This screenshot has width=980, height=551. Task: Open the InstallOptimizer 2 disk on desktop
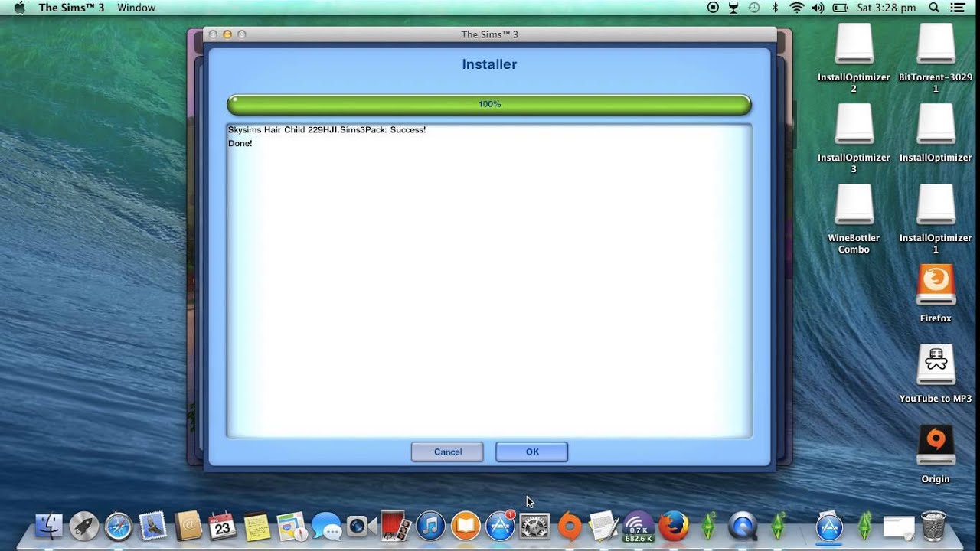coord(854,44)
